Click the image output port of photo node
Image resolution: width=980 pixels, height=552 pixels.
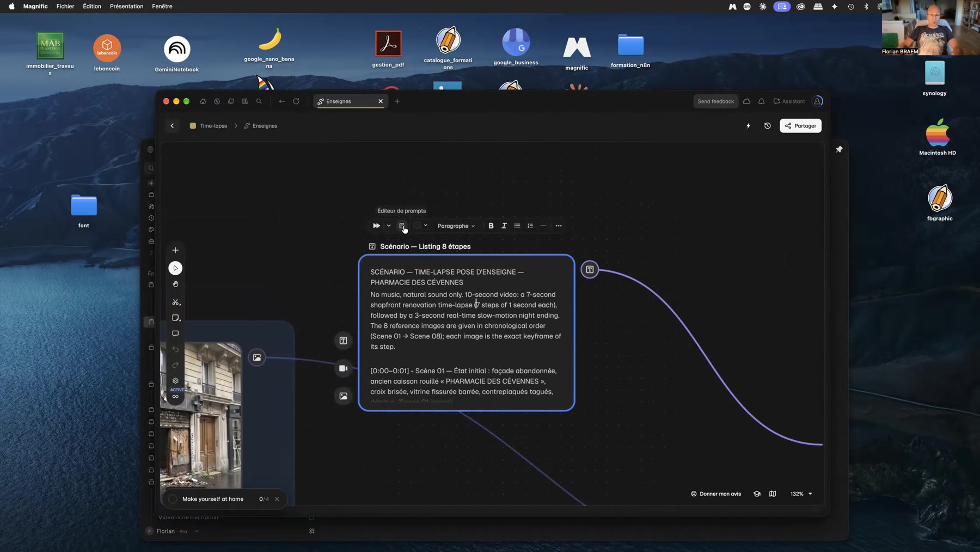click(x=257, y=357)
